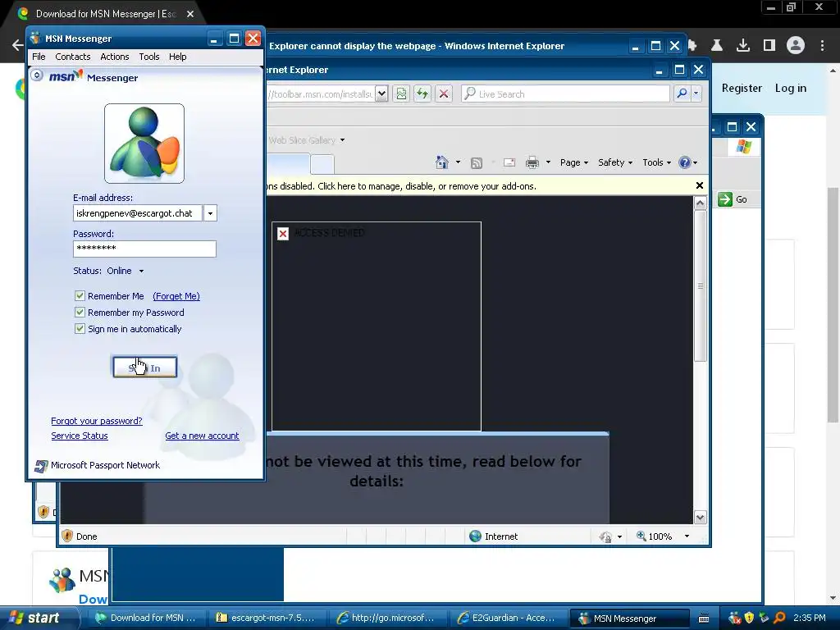
Task: Close the Download for MSN Messenger tab
Action: click(190, 14)
